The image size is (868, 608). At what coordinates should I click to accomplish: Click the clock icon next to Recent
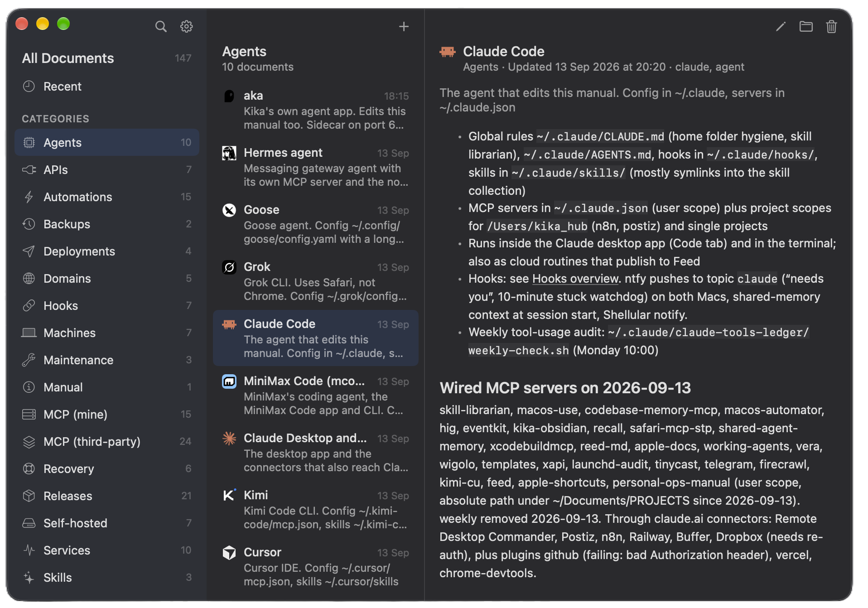[x=29, y=86]
